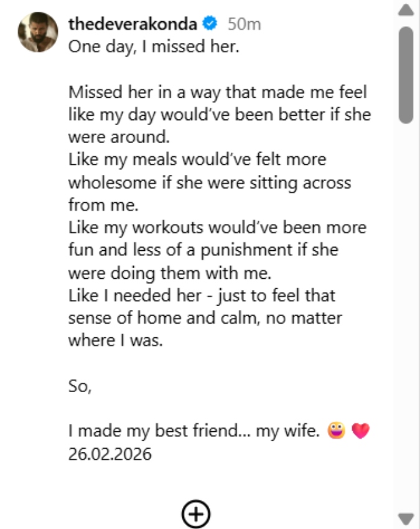Click the circled plus icon
This screenshot has width=420, height=529.
tap(196, 513)
